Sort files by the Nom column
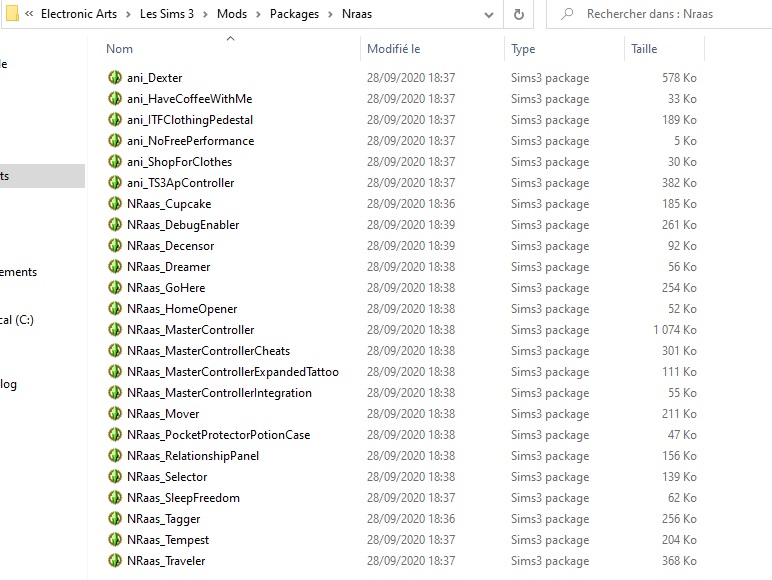This screenshot has width=772, height=580. (119, 49)
